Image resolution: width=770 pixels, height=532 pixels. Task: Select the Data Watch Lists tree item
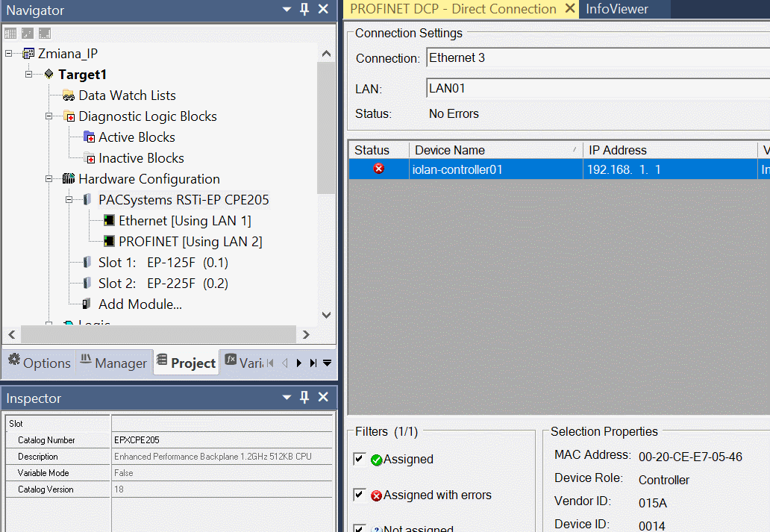127,96
